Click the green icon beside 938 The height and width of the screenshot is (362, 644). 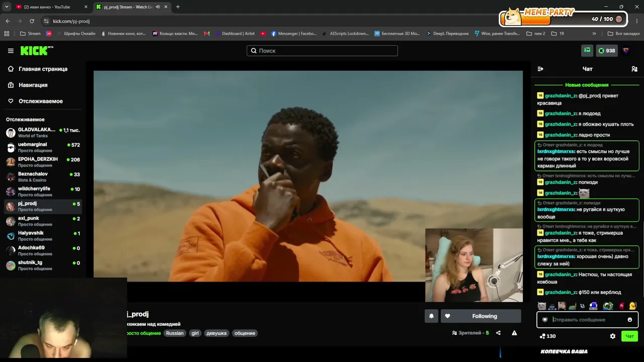(x=587, y=50)
